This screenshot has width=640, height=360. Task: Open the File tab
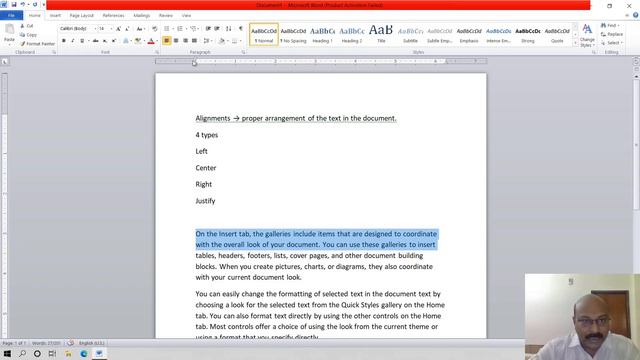pyautogui.click(x=11, y=16)
